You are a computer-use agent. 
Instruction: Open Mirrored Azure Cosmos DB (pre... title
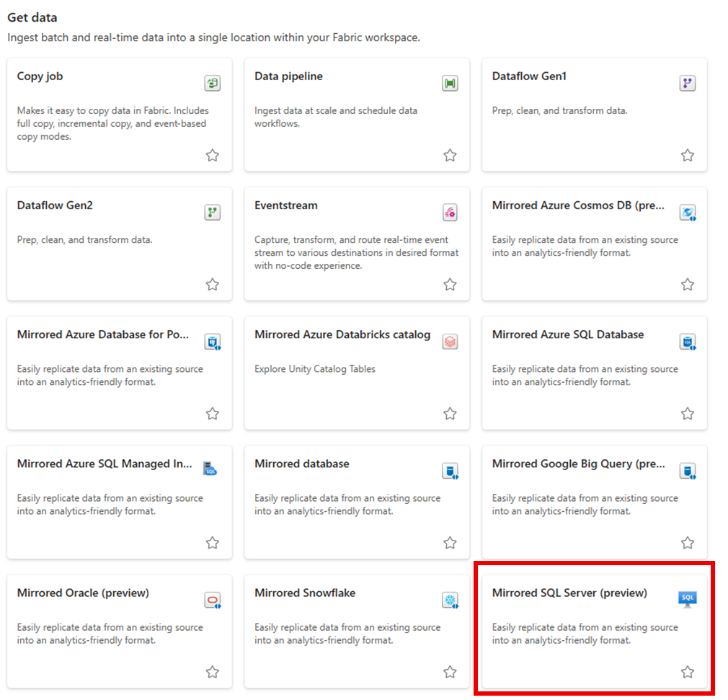(579, 205)
